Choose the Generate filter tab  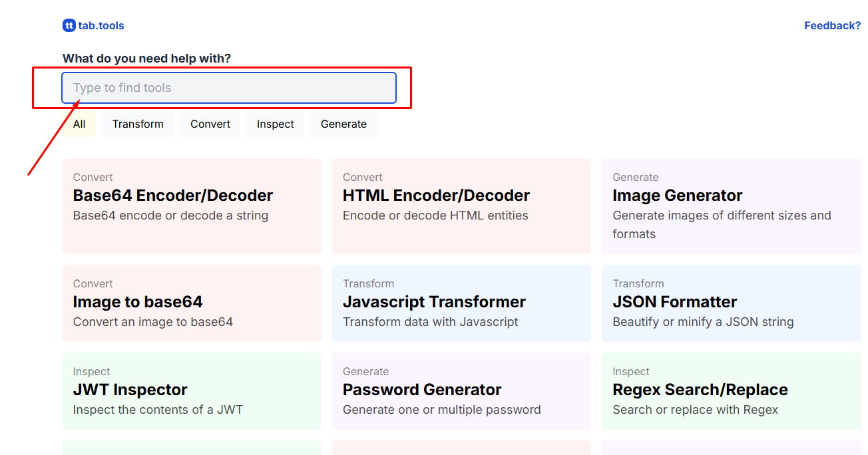point(343,124)
